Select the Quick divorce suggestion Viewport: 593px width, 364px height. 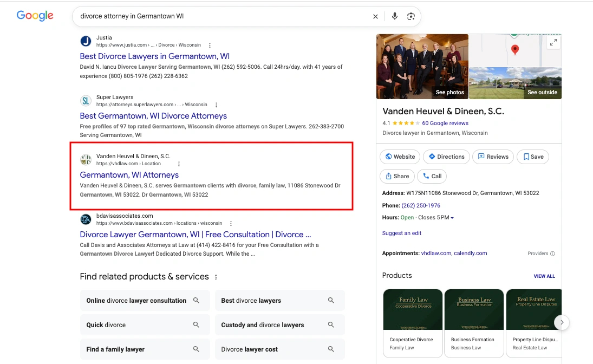(x=145, y=324)
